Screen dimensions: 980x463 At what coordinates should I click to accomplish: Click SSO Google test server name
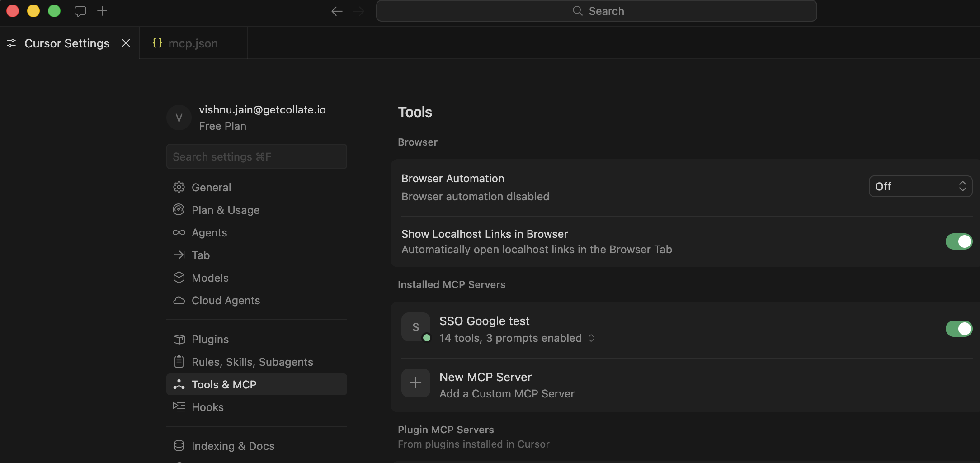coord(484,321)
